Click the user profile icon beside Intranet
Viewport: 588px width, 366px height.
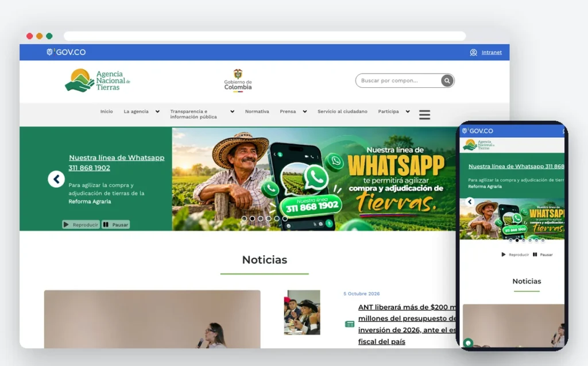[x=473, y=52]
